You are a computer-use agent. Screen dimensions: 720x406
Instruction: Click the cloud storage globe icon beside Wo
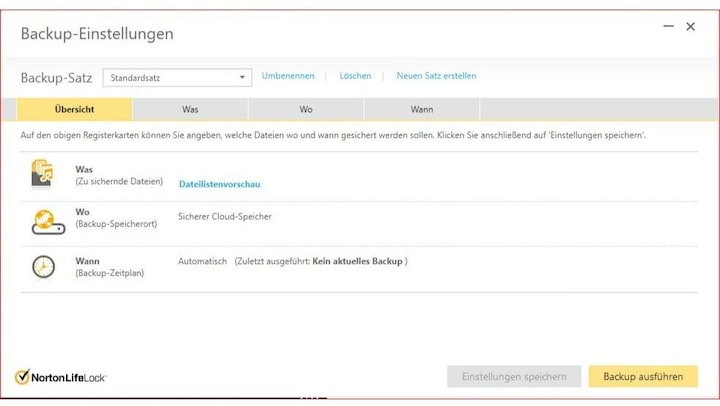48,222
